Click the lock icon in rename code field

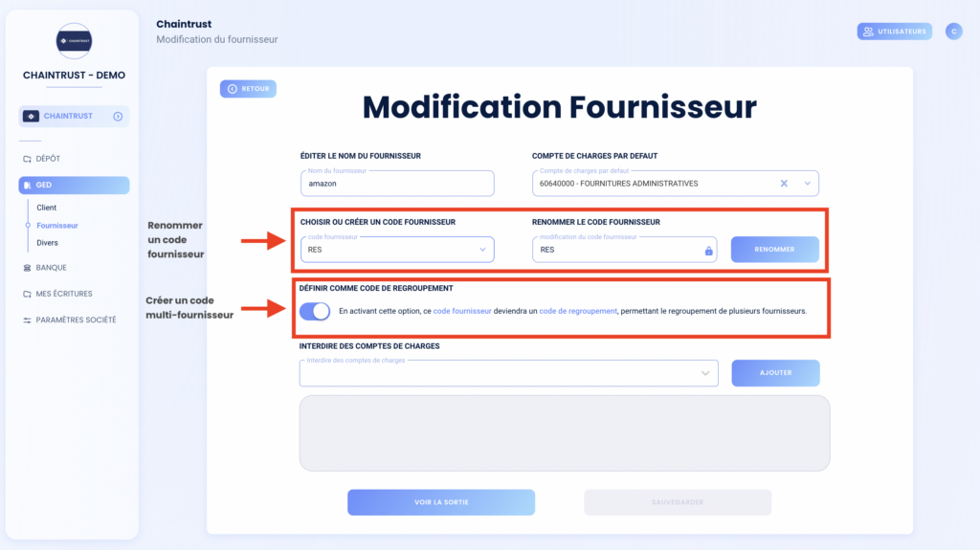tap(709, 251)
